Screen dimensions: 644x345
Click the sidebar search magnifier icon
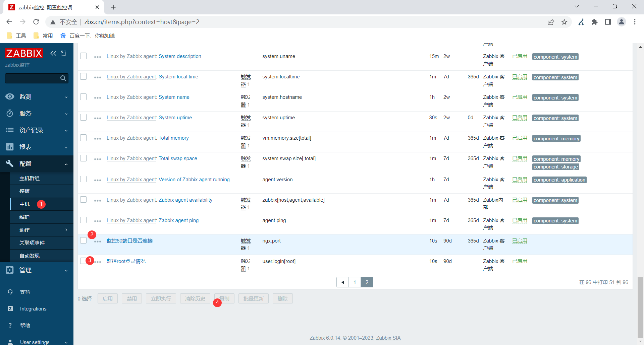[x=63, y=78]
